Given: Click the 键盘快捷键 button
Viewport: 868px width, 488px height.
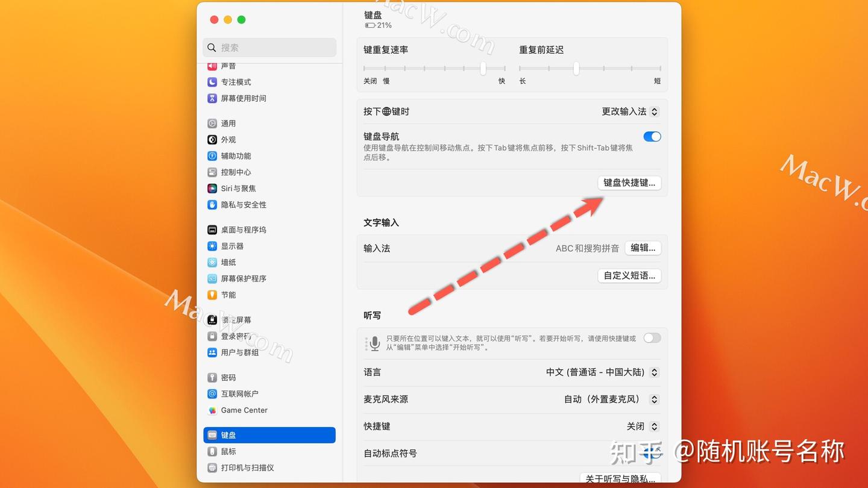Looking at the screenshot, I should [629, 183].
